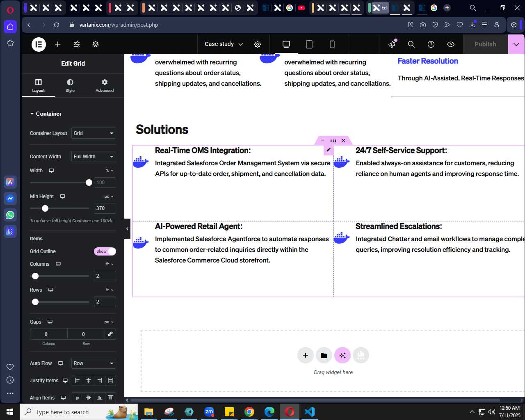Change the Width unit selector (%)
The image size is (525, 420).
(110, 171)
